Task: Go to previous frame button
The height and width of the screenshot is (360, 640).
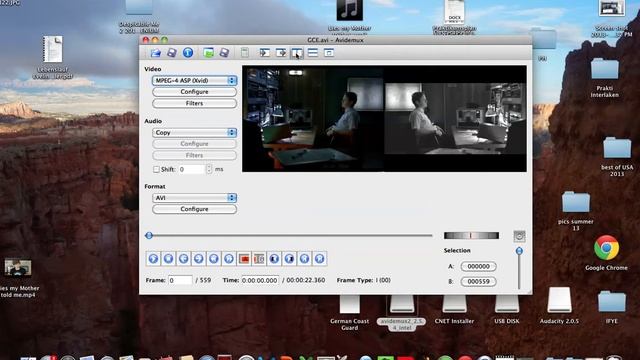Action: click(x=184, y=258)
